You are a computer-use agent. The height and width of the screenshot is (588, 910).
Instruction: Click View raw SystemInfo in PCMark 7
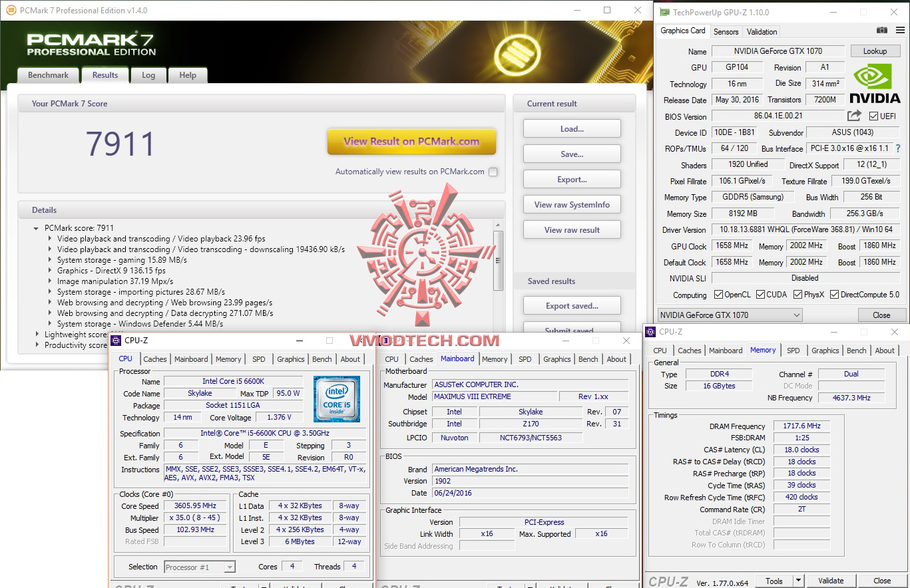(571, 204)
